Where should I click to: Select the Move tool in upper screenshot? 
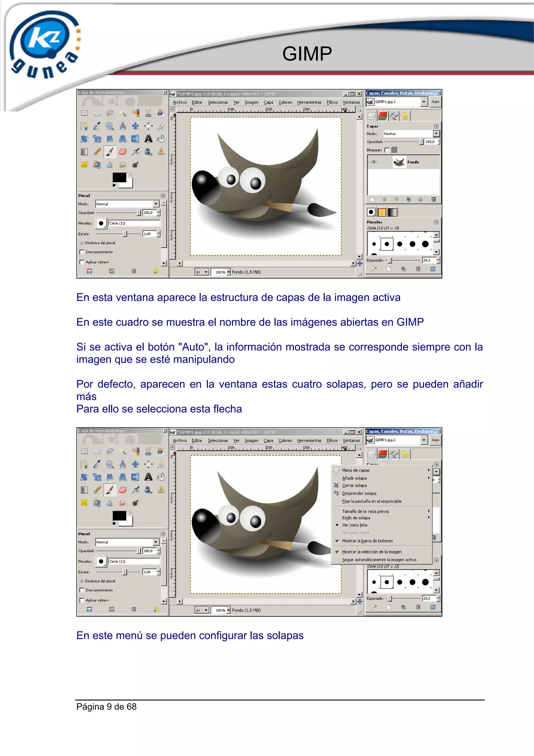pyautogui.click(x=135, y=126)
